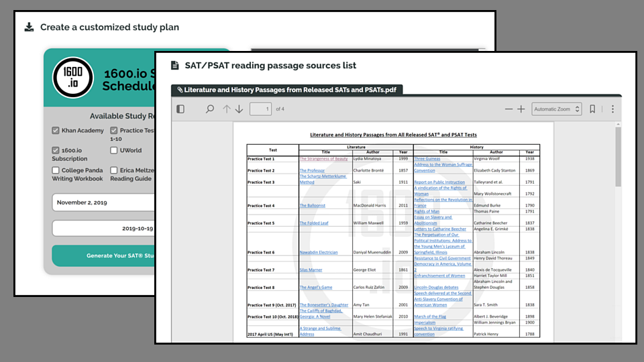
Task: Open The Bonesetter's Daughter link
Action: pyautogui.click(x=323, y=305)
